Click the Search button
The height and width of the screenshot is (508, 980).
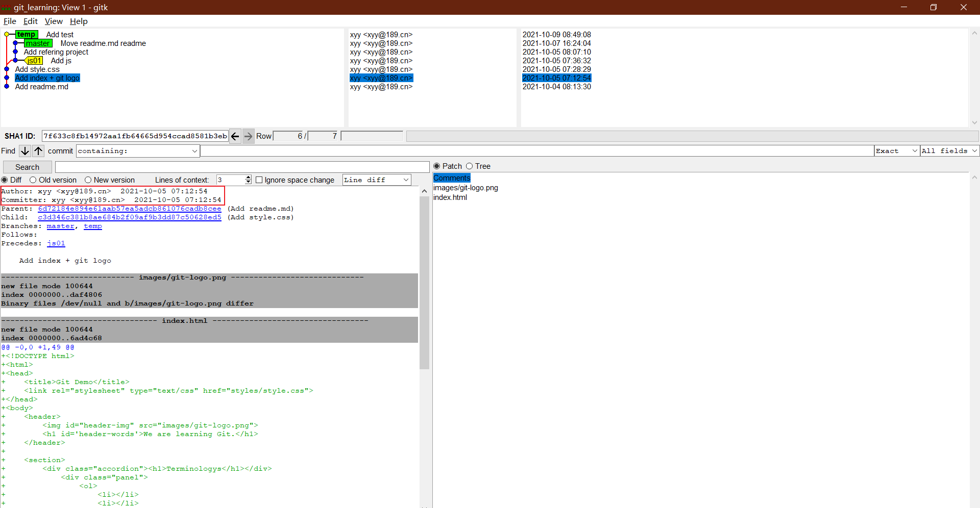point(28,167)
